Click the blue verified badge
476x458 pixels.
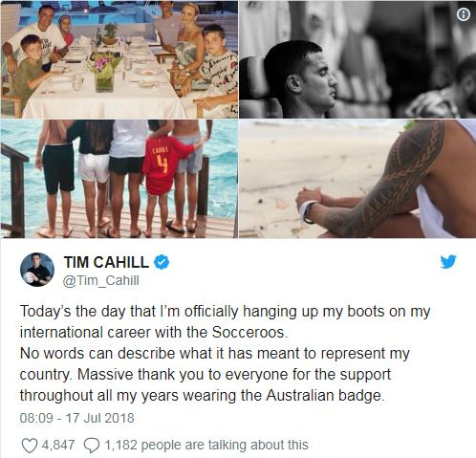click(162, 262)
